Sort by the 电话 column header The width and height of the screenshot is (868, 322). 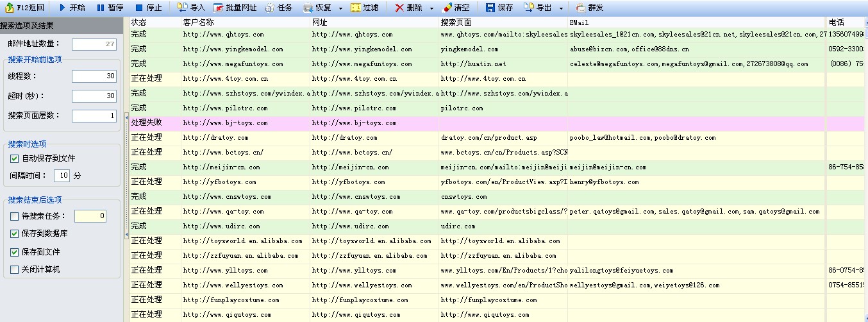pyautogui.click(x=847, y=22)
